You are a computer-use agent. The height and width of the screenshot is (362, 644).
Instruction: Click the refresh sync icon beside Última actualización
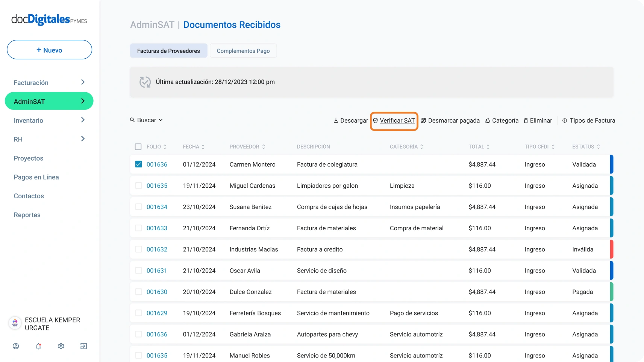coord(145,82)
